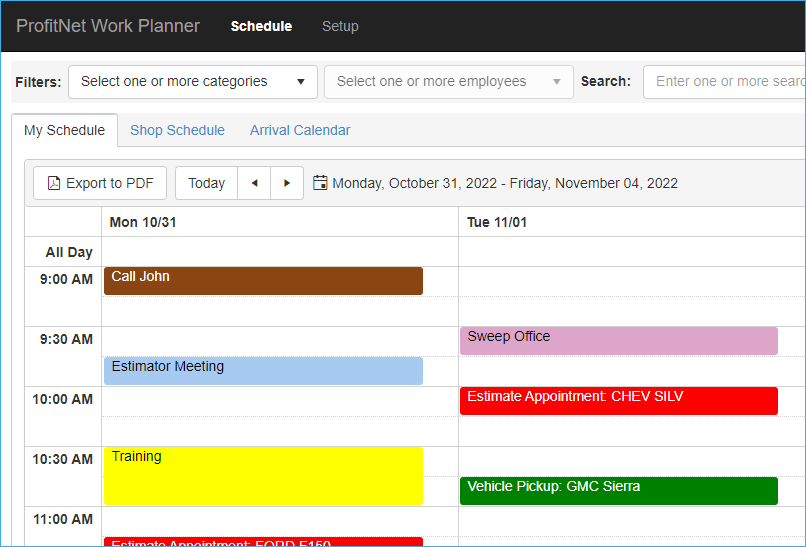Screen dimensions: 806x547
Task: Switch to the Shop Schedule tab
Action: (x=177, y=130)
